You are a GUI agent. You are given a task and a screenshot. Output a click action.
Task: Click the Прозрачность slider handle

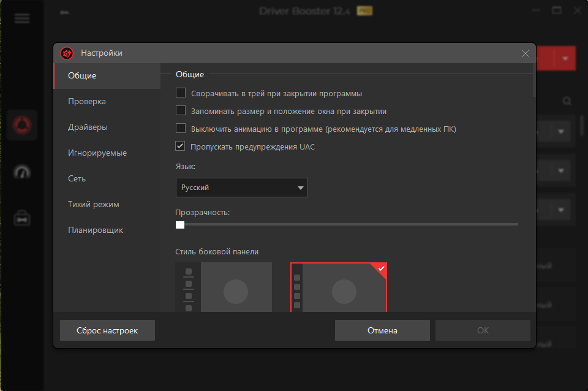(180, 225)
